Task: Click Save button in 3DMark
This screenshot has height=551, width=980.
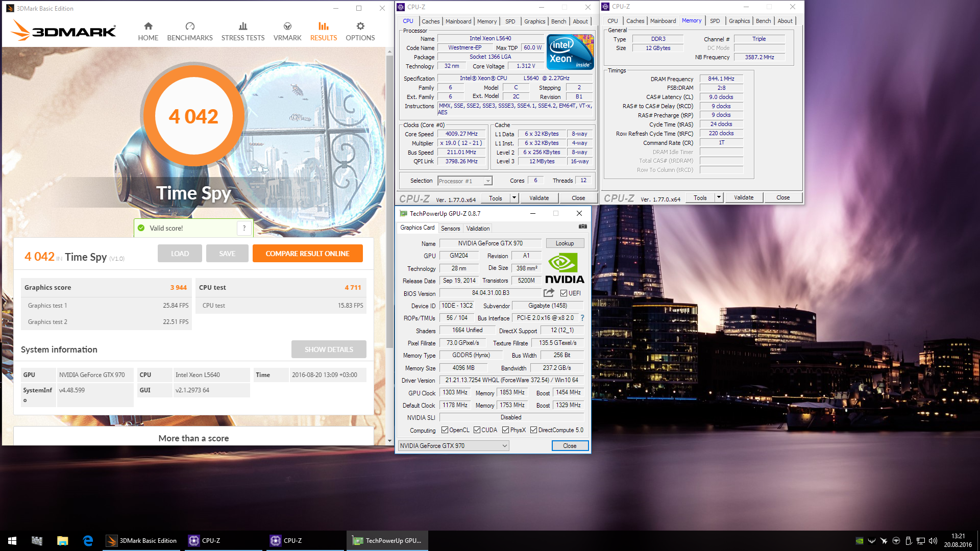Action: pos(227,254)
